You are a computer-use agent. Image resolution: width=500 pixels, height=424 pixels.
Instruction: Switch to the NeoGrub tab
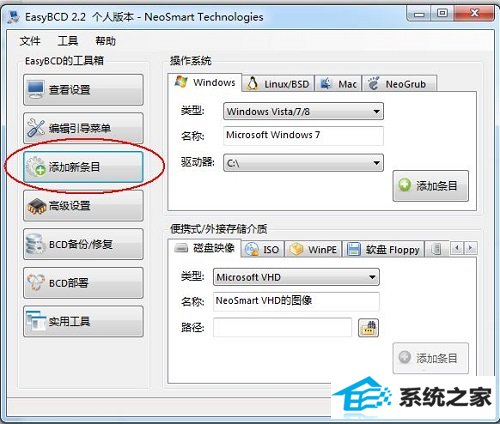coord(399,84)
